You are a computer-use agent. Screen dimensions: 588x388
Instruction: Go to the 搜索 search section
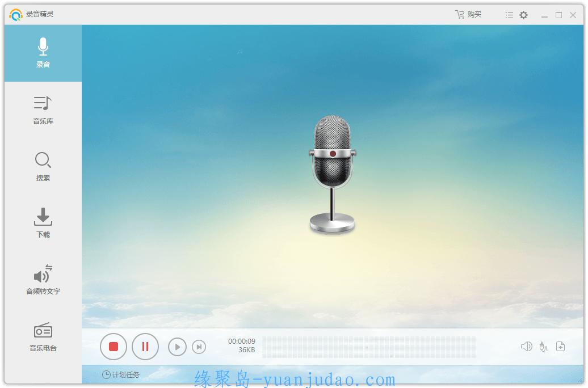pos(43,167)
